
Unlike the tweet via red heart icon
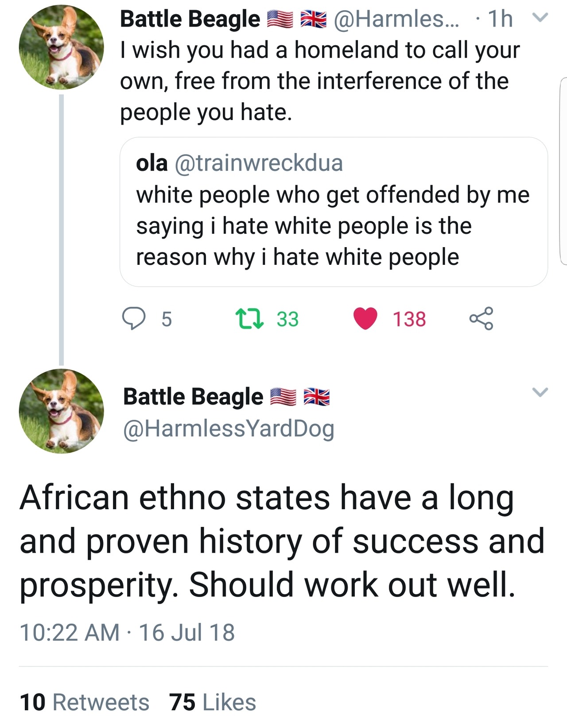(365, 319)
